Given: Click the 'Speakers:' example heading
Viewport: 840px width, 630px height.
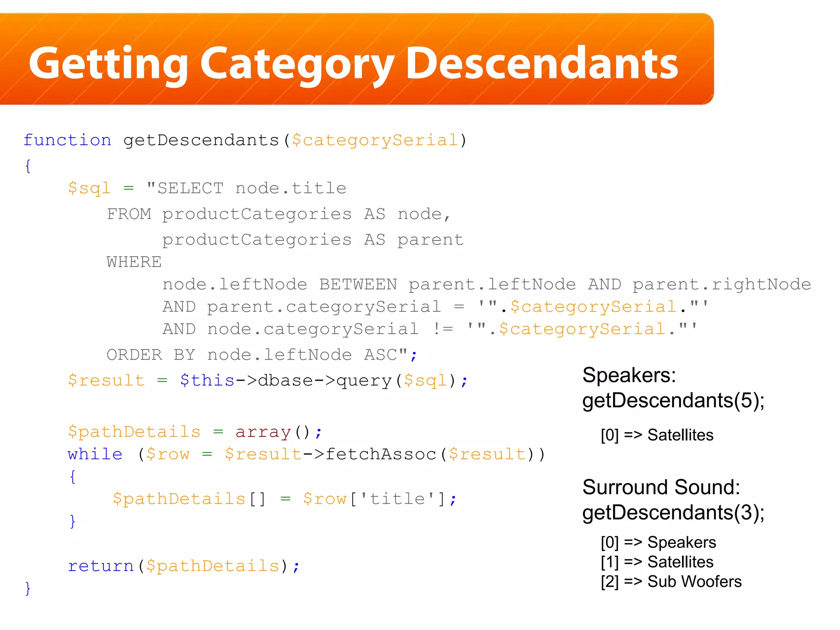Looking at the screenshot, I should click(629, 375).
